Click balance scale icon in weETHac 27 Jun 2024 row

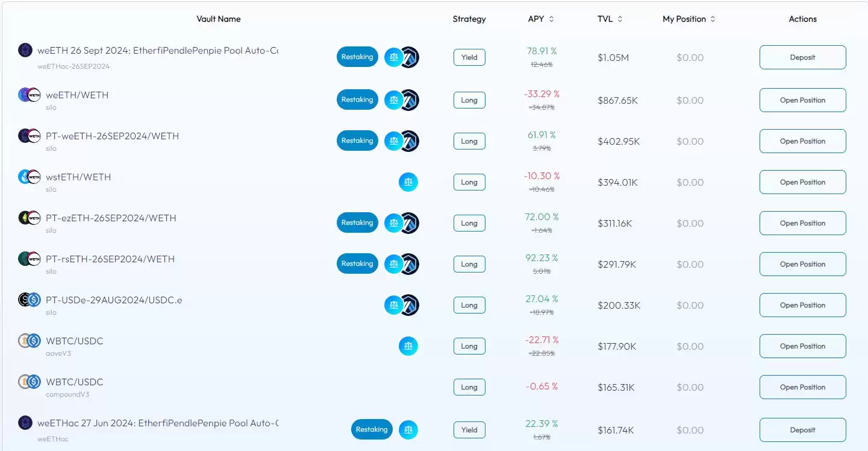(408, 430)
